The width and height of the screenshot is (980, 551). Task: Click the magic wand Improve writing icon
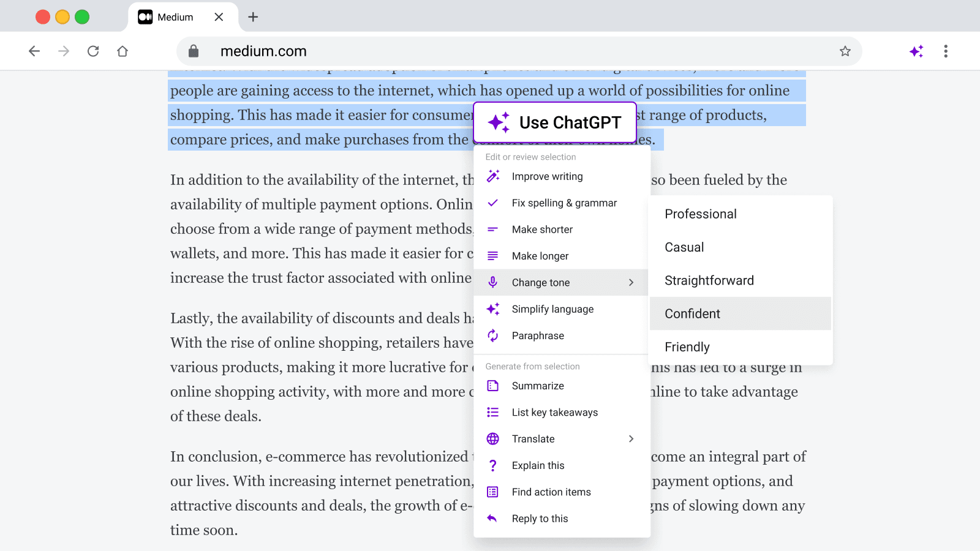493,176
